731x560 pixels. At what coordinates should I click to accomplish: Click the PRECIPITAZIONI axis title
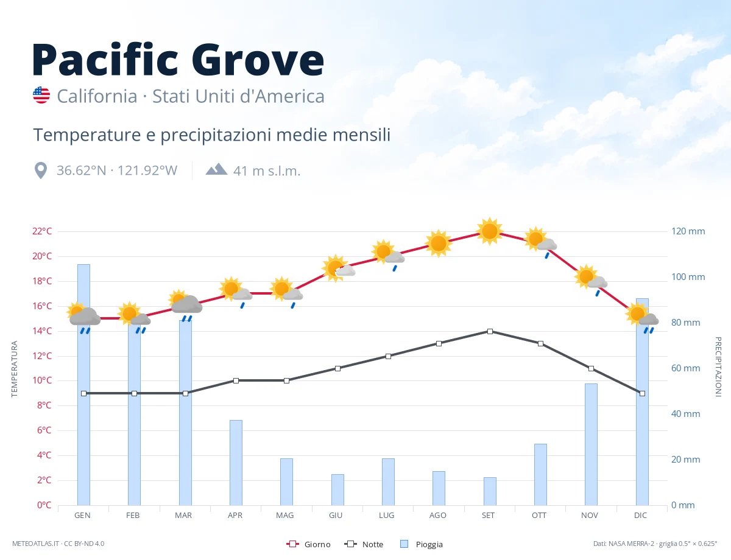tap(718, 367)
